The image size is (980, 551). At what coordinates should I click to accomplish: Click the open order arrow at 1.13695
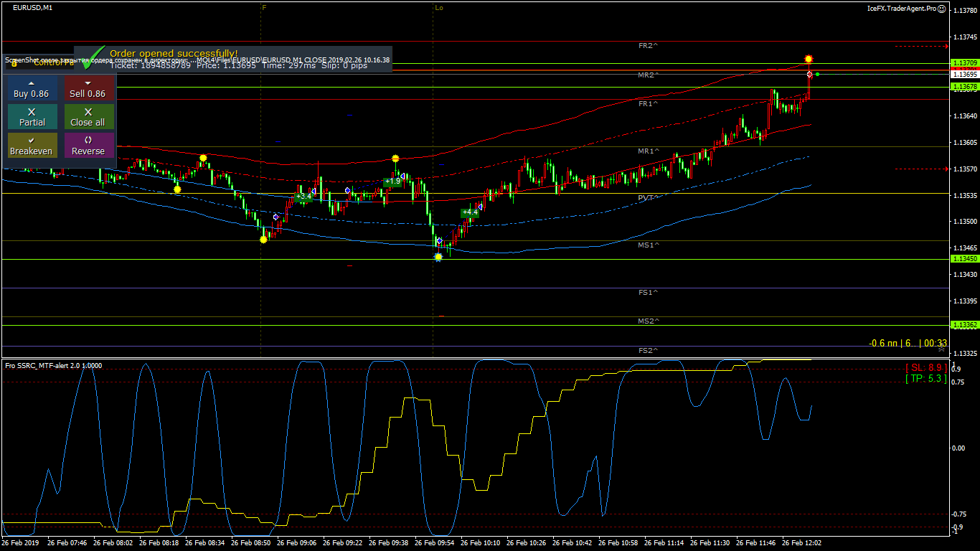(x=809, y=75)
